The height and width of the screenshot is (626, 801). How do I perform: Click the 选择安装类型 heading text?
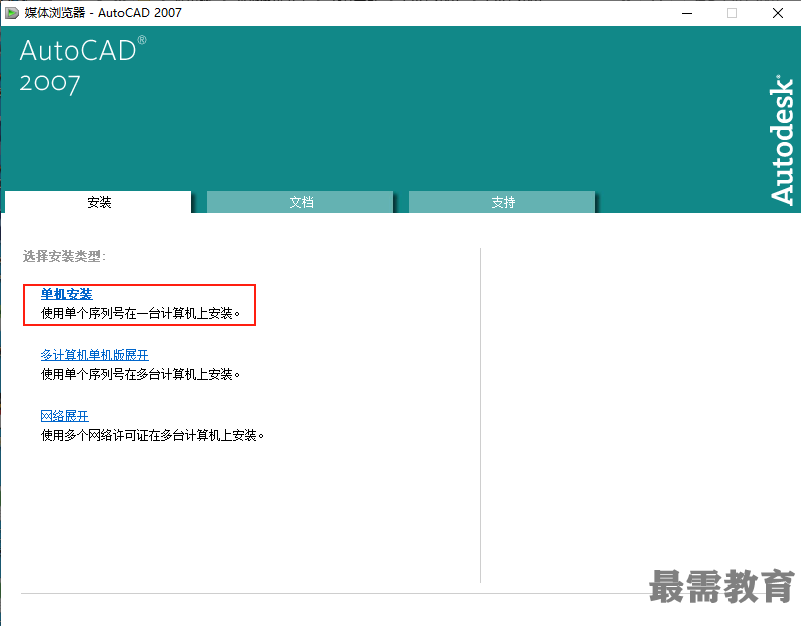coord(64,256)
